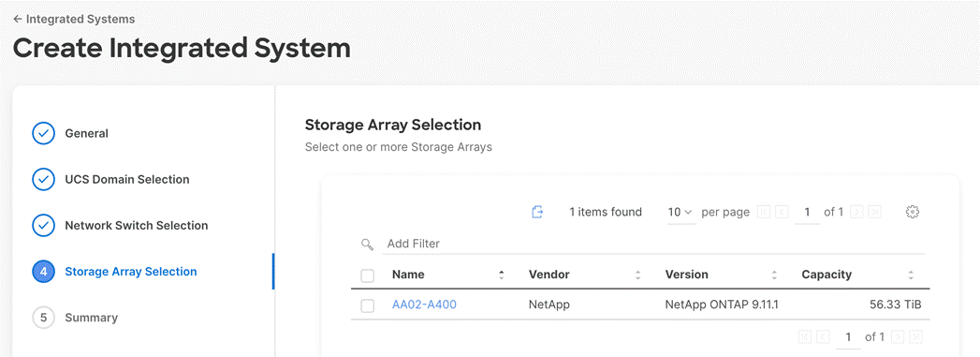Click the step 4 number badge

point(43,272)
